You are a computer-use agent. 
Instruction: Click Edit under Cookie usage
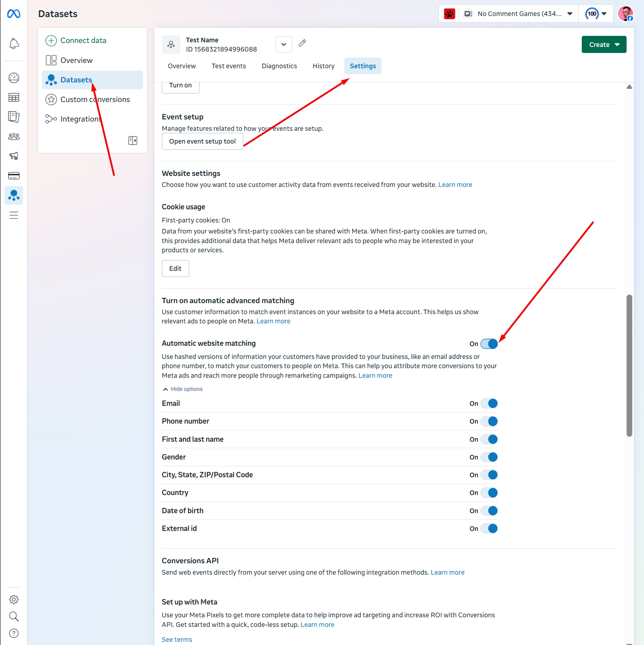175,269
